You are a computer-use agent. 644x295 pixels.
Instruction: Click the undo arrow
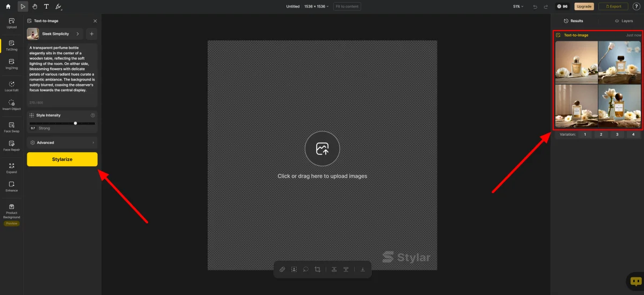[535, 6]
